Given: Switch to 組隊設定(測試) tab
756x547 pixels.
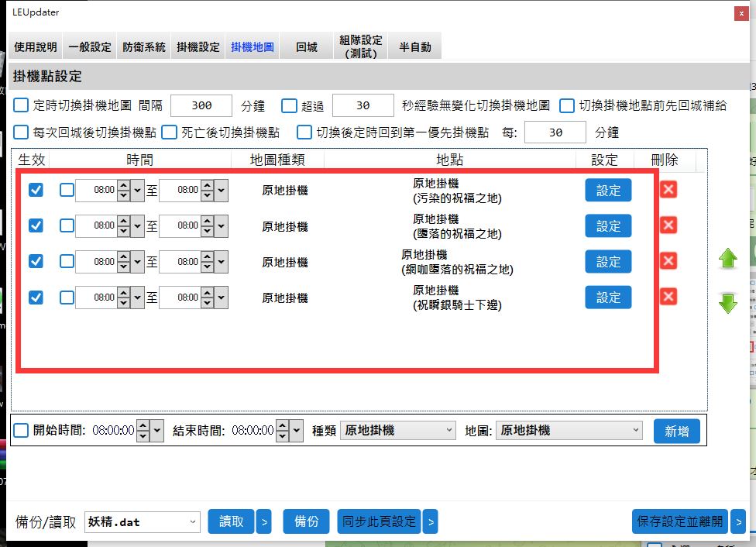Looking at the screenshot, I should coord(361,46).
